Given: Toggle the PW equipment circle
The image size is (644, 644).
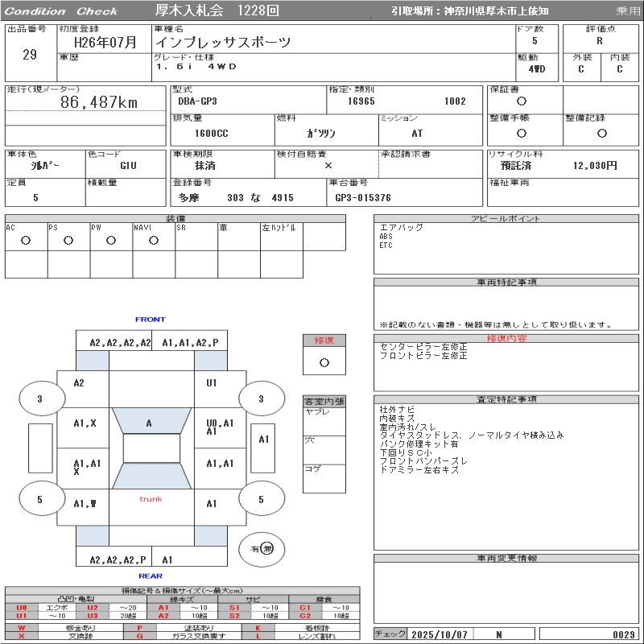Looking at the screenshot, I should pos(111,240).
